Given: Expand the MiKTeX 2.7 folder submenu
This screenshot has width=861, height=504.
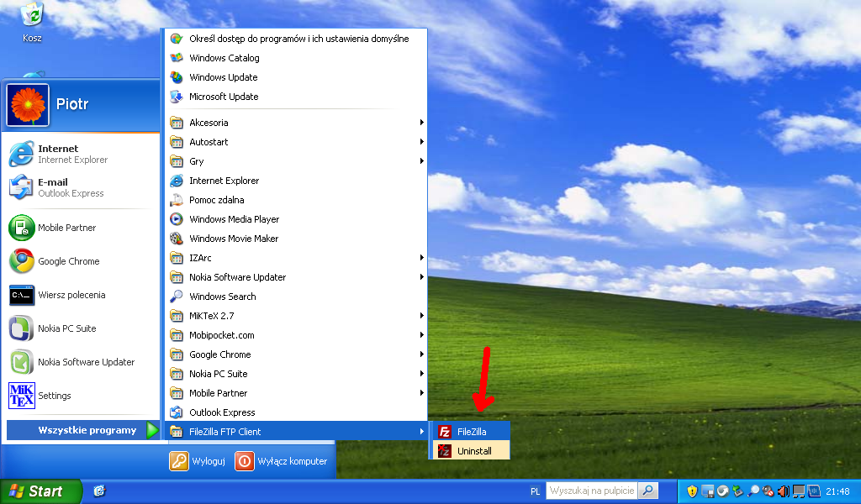Looking at the screenshot, I should 297,316.
